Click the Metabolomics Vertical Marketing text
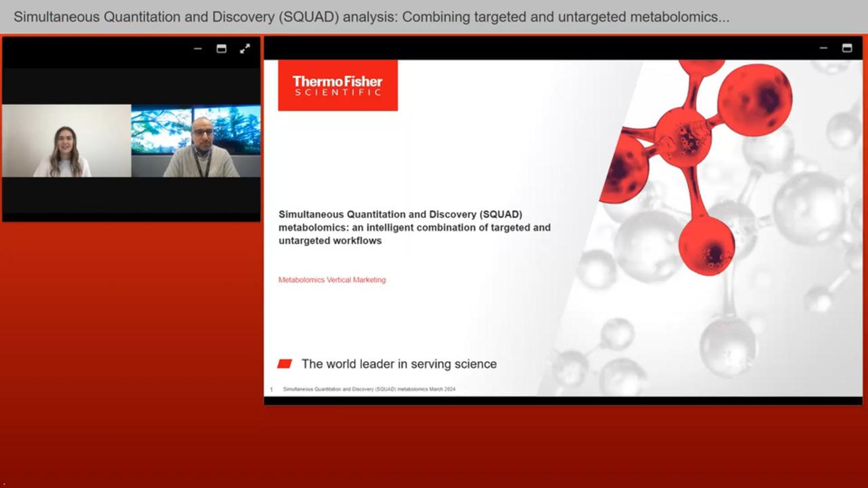This screenshot has width=868, height=488. pos(332,280)
